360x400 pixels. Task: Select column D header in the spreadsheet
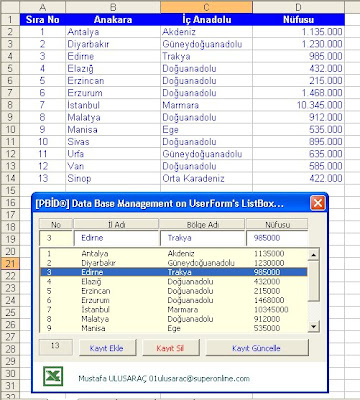point(298,7)
